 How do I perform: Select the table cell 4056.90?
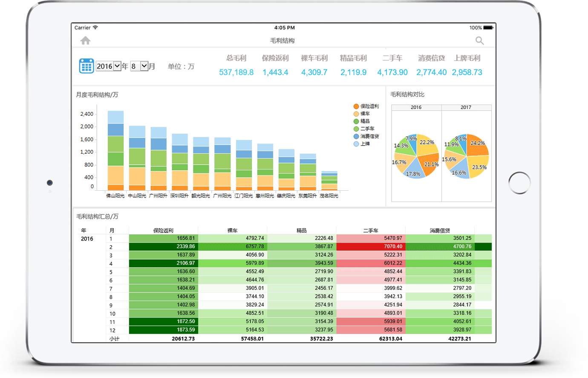pos(233,255)
